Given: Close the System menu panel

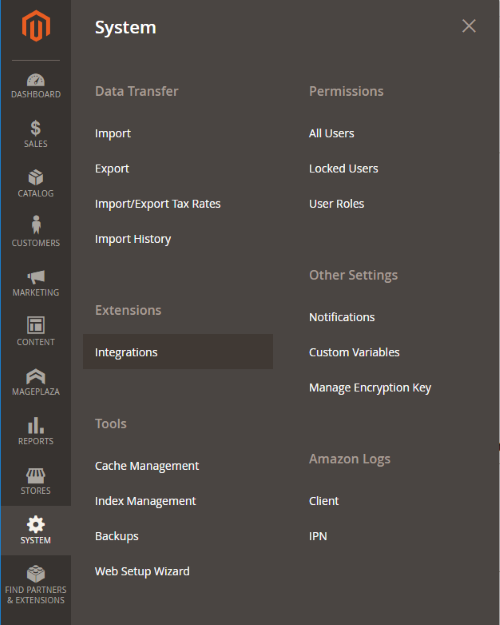Looking at the screenshot, I should click(x=469, y=26).
